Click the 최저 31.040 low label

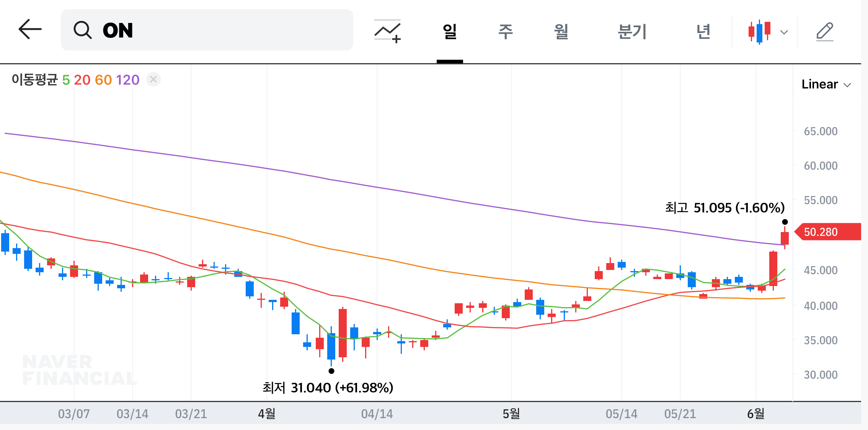coord(328,388)
